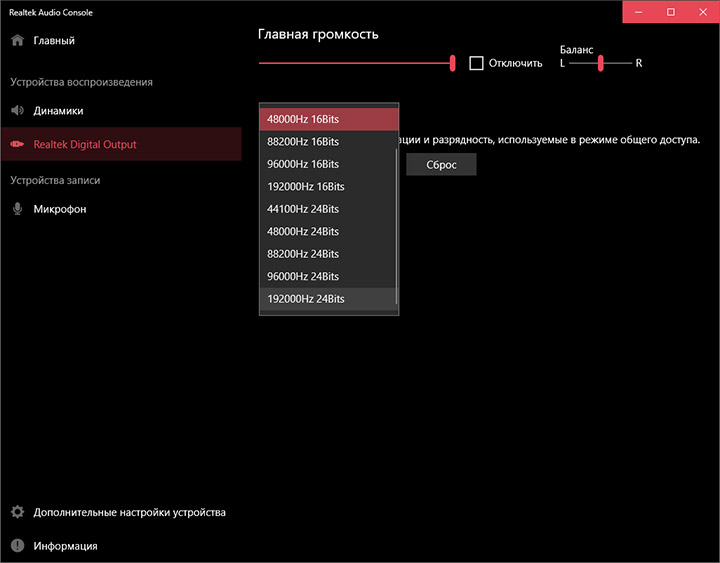Open Дополнительные настройки устройства
Viewport: 720px width, 563px height.
pyautogui.click(x=121, y=512)
